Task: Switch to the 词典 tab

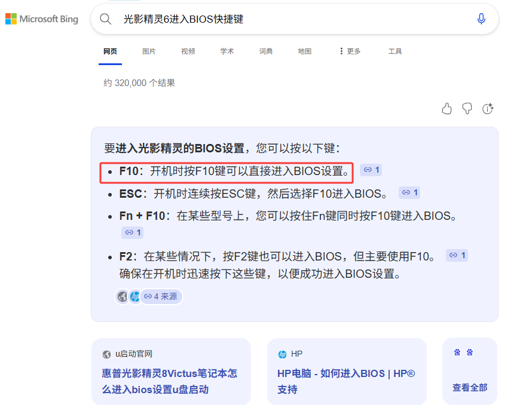Action: (x=266, y=51)
